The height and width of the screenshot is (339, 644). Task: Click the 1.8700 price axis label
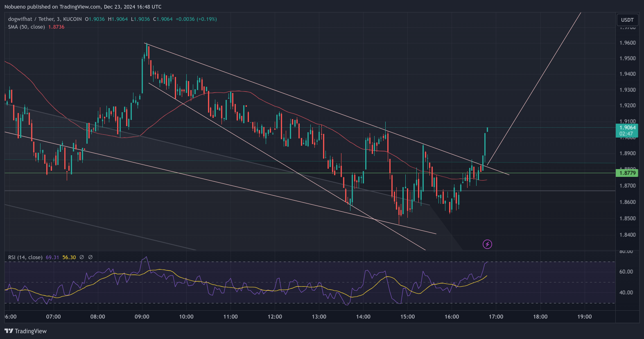point(628,186)
